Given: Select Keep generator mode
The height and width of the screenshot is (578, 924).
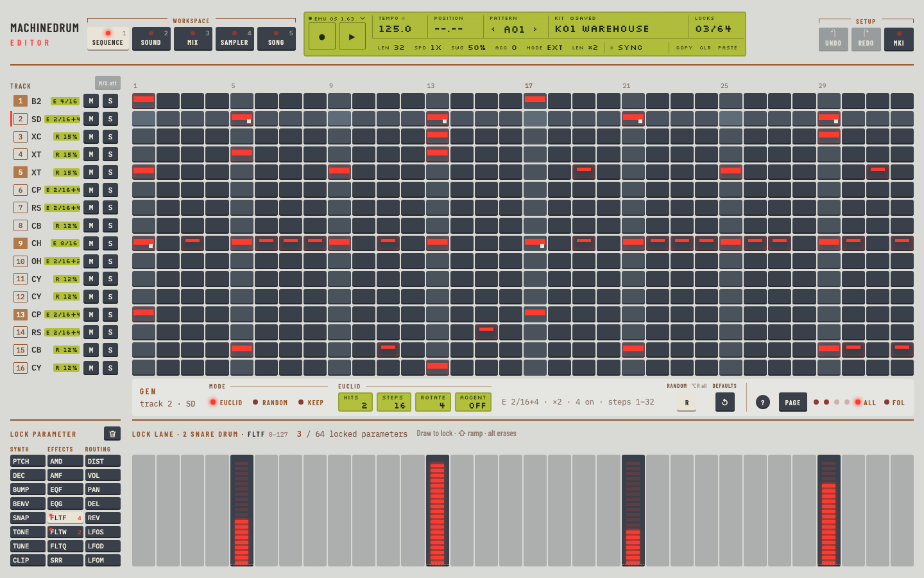Looking at the screenshot, I should click(x=311, y=403).
